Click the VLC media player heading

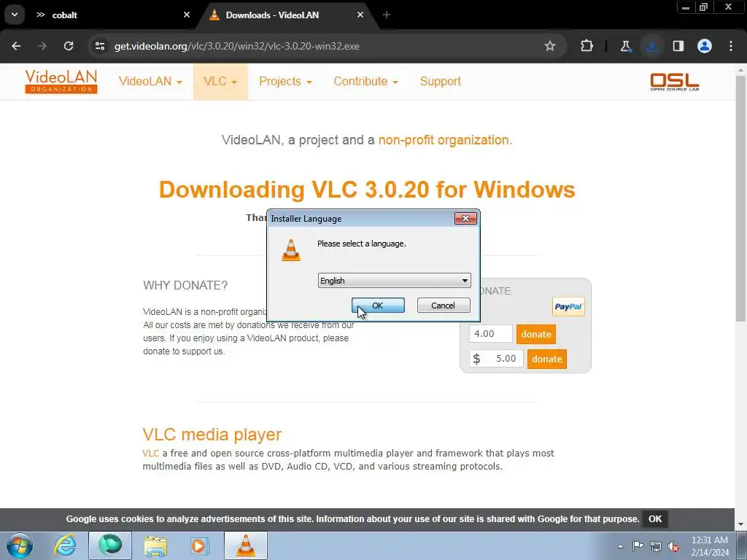pos(212,435)
